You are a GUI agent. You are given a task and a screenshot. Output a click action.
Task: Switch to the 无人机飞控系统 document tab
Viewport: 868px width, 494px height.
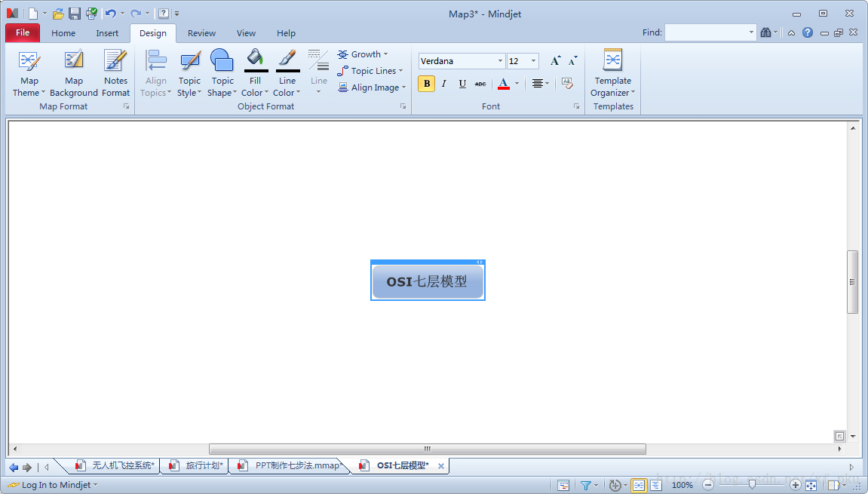click(x=115, y=466)
